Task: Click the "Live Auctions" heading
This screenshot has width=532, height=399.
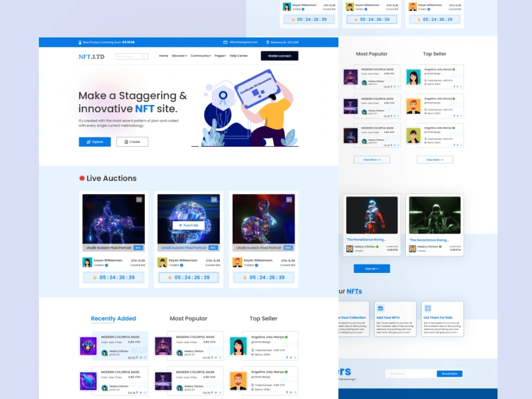Action: (x=112, y=178)
